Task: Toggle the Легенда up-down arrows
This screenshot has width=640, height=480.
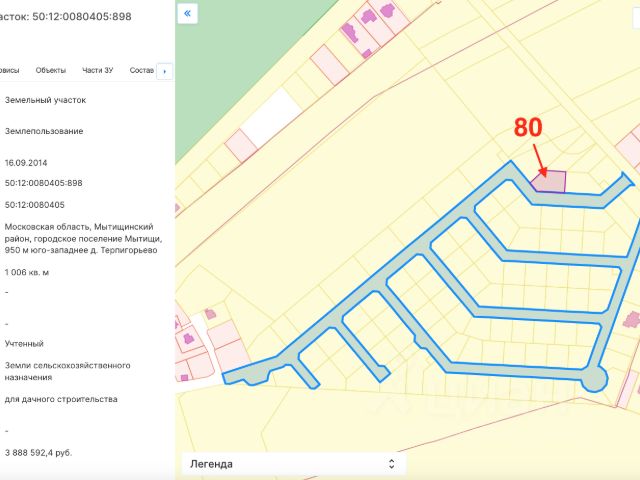Action: coord(391,464)
